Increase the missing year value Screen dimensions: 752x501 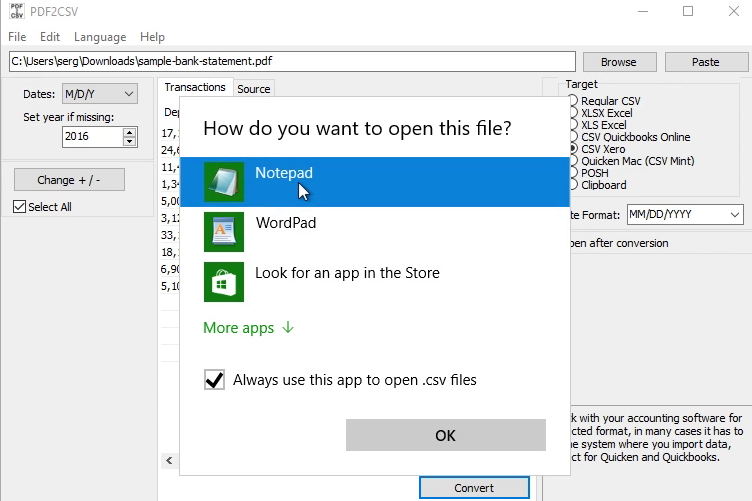(129, 132)
